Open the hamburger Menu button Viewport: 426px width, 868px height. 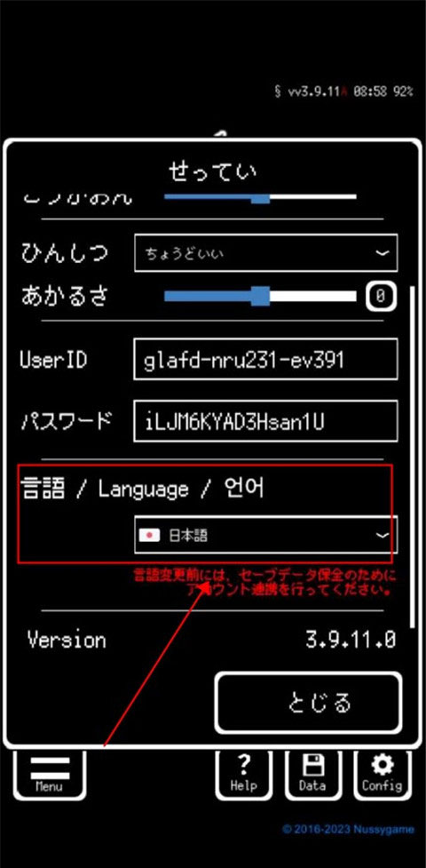49,773
